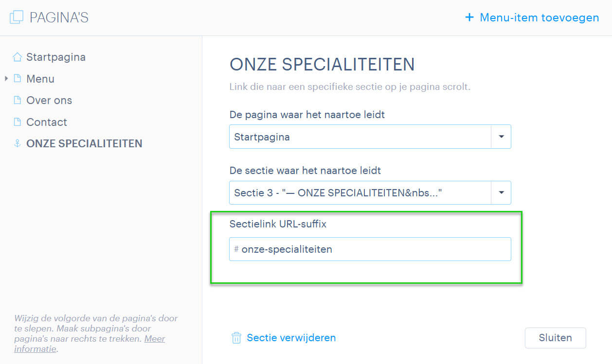Click the page icon beside Menu
Image resolution: width=612 pixels, height=364 pixels.
(x=17, y=78)
